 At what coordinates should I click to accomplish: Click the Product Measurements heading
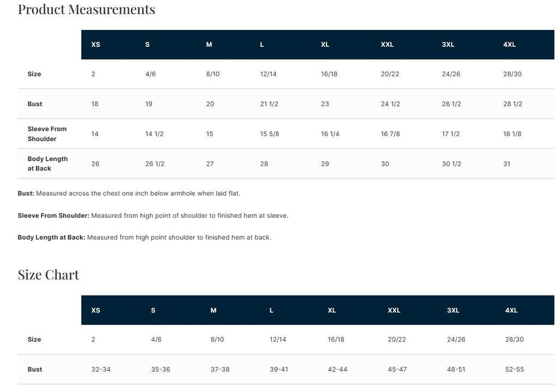86,9
